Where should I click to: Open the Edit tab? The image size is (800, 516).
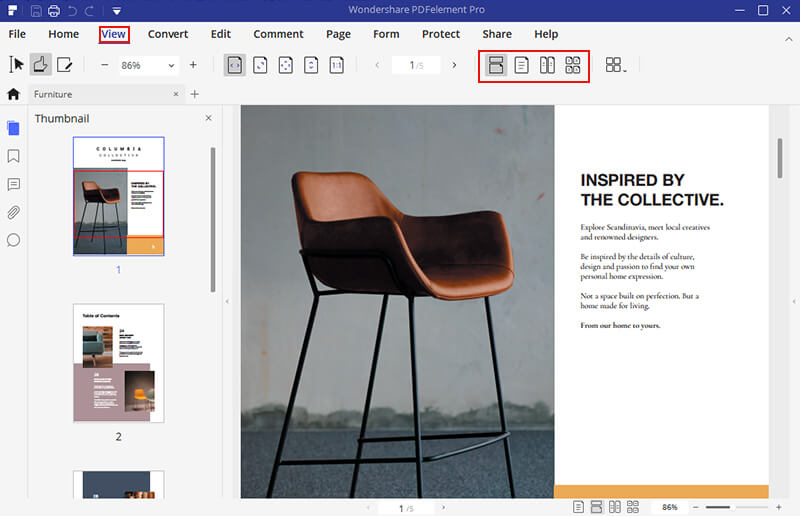pos(221,34)
